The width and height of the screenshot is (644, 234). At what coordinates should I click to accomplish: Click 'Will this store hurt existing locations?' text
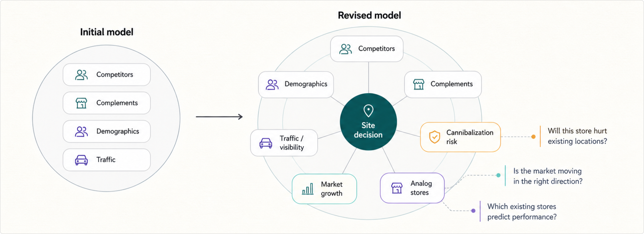coord(577,136)
